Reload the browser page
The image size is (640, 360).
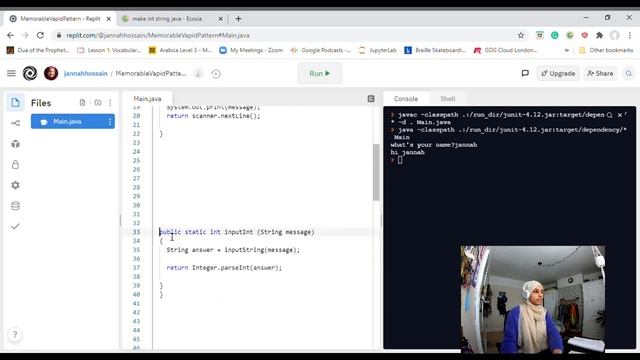pos(40,36)
